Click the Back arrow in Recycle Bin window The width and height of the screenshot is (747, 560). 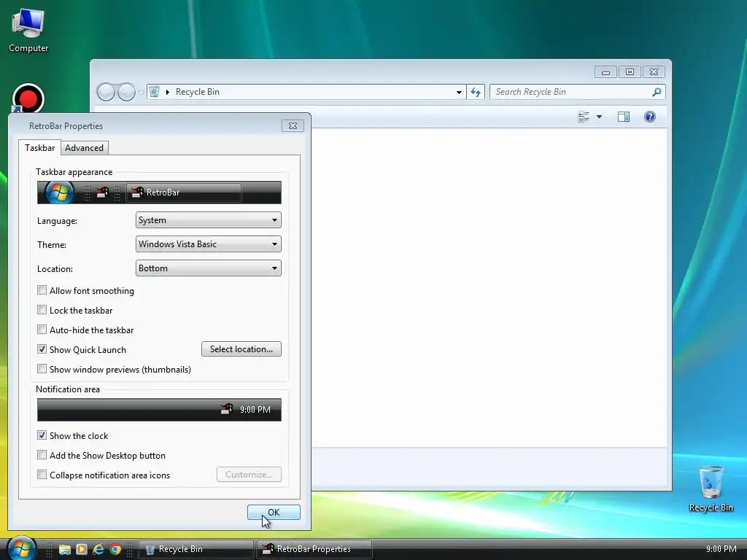click(x=106, y=92)
